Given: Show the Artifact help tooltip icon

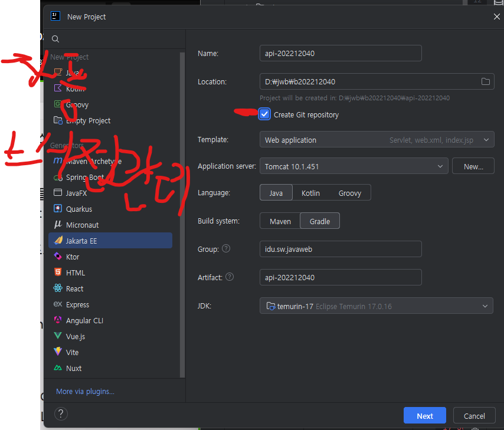Looking at the screenshot, I should pos(230,277).
